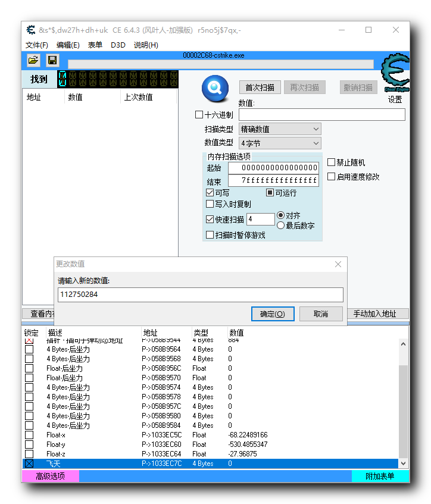Lock the Float-x row checkbox
This screenshot has width=431, height=504.
click(x=29, y=435)
